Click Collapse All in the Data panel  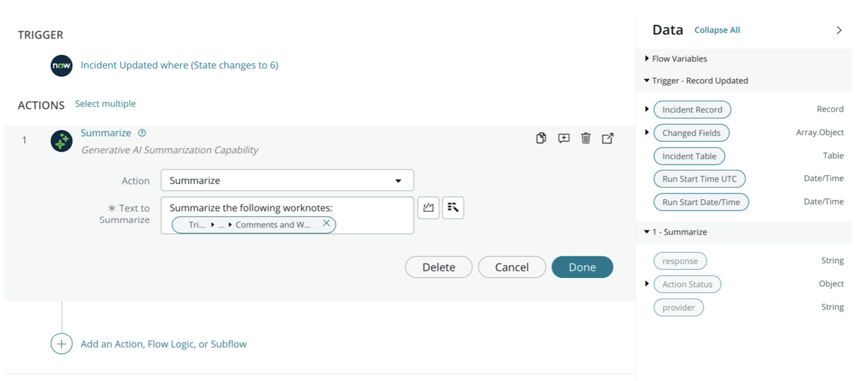(x=717, y=30)
